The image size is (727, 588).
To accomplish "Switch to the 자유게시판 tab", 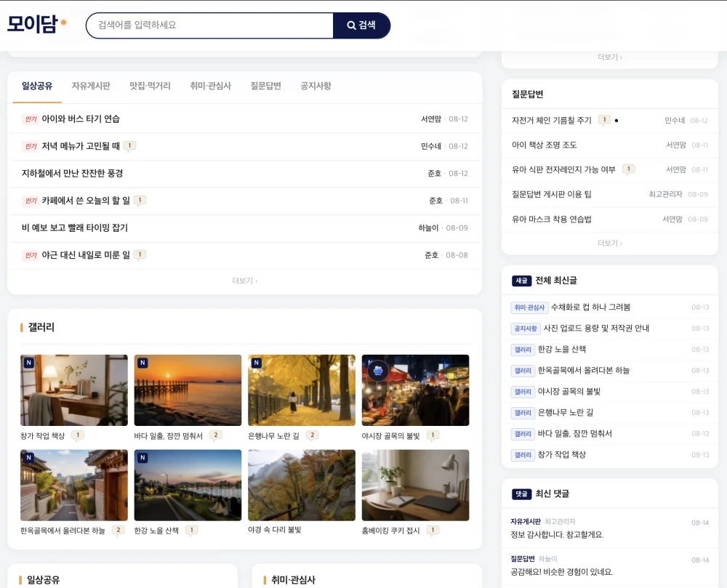I will [91, 86].
